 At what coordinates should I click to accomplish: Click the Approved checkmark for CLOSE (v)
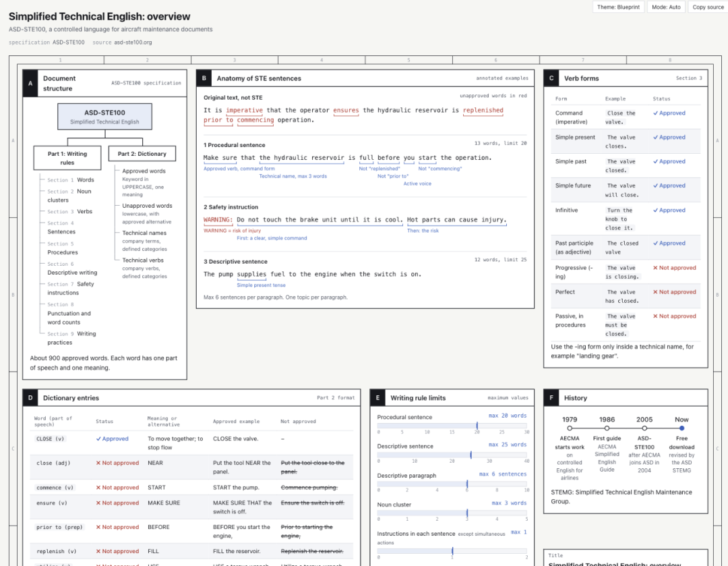tap(112, 438)
